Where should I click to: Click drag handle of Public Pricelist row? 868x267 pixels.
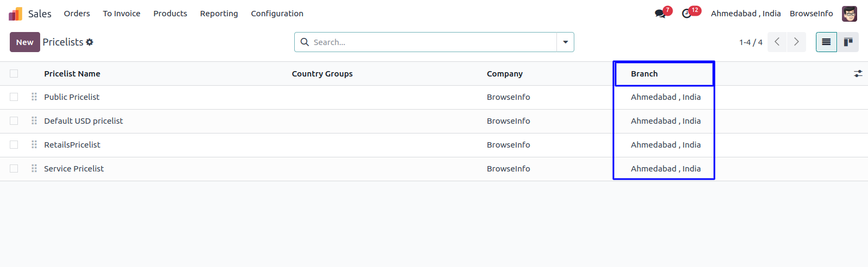[34, 97]
